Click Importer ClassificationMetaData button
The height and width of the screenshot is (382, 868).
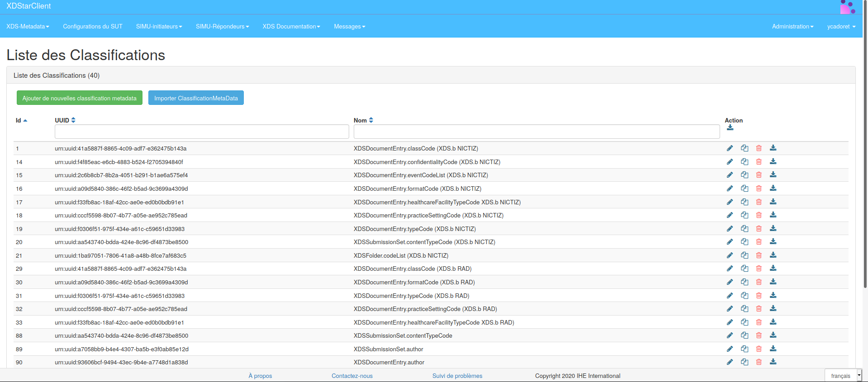click(x=196, y=98)
